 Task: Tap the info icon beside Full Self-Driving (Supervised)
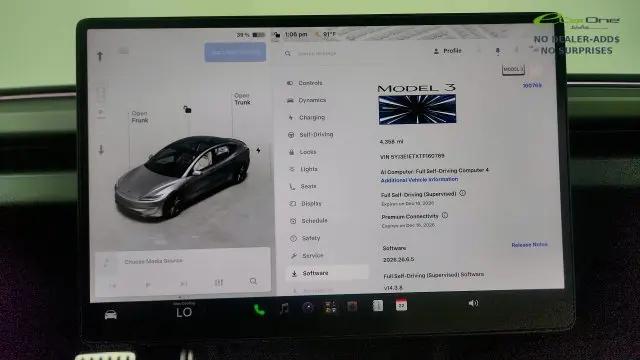[x=462, y=193]
